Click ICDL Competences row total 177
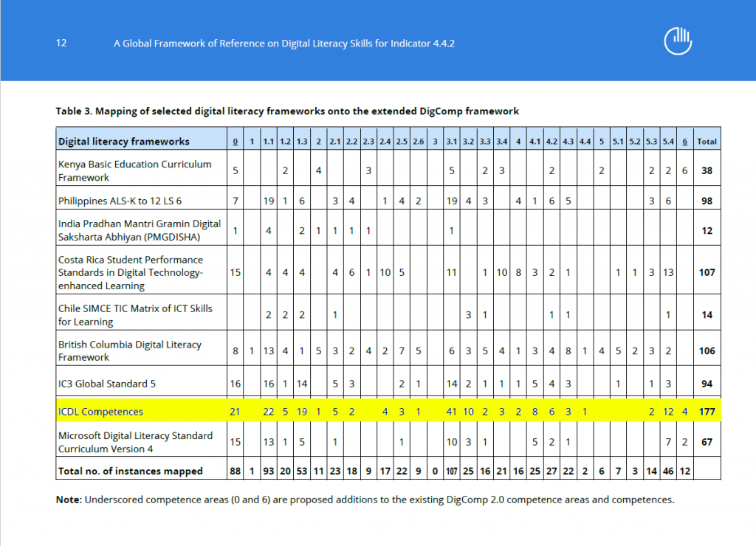 click(x=707, y=412)
